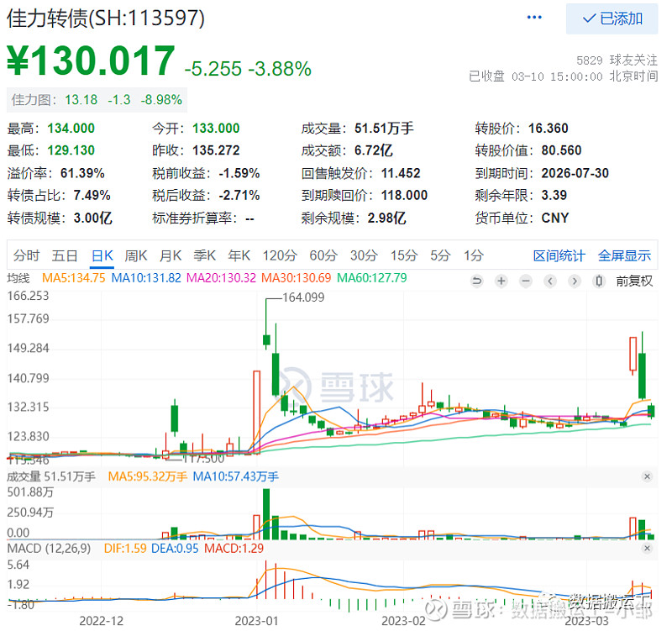Switch to the 5分 interval tab
This screenshot has height=631, width=672.
(440, 256)
